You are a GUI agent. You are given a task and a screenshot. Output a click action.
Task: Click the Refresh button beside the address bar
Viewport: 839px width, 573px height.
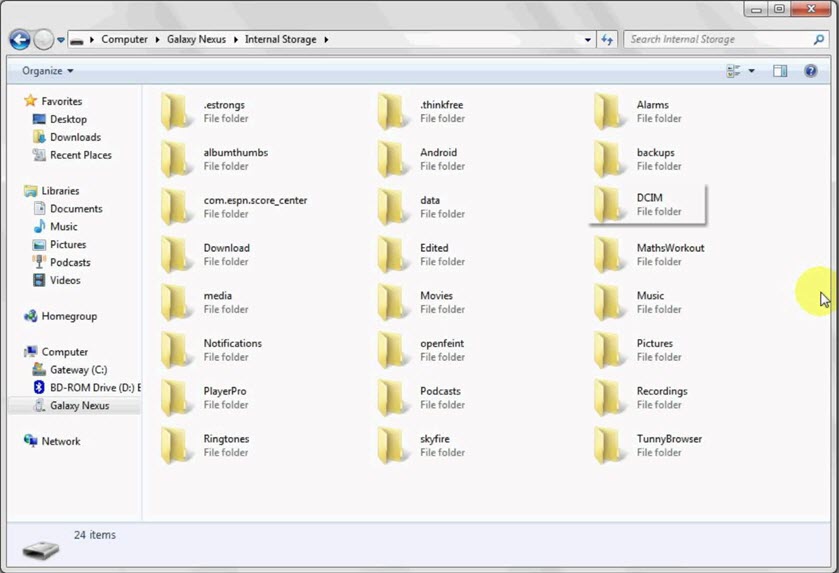tap(607, 40)
